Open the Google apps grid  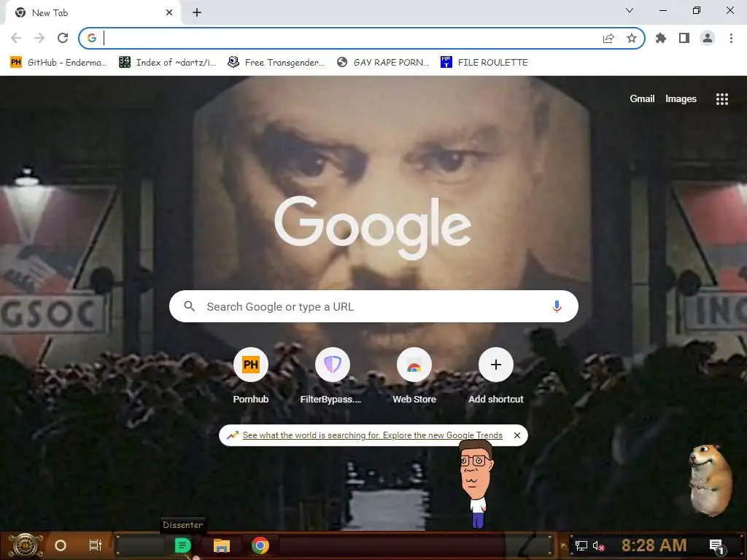pos(721,98)
